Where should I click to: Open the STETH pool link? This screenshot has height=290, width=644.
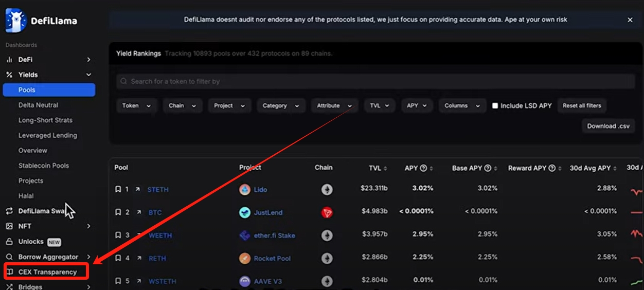pyautogui.click(x=158, y=189)
